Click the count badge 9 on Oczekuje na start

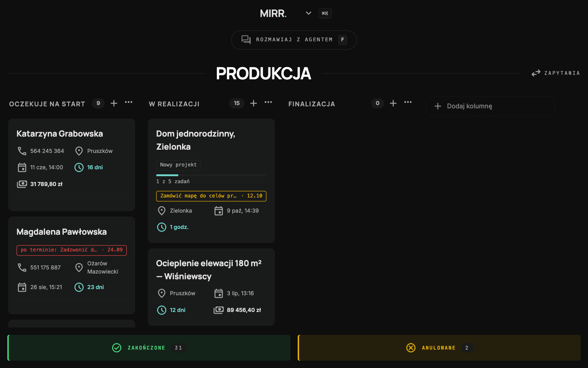pos(98,103)
